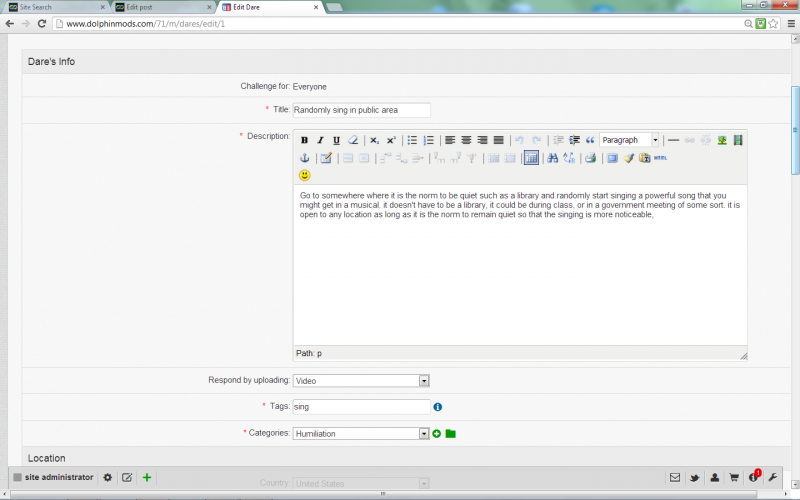The height and width of the screenshot is (500, 800).
Task: Toggle underline formatting
Action: tap(336, 140)
